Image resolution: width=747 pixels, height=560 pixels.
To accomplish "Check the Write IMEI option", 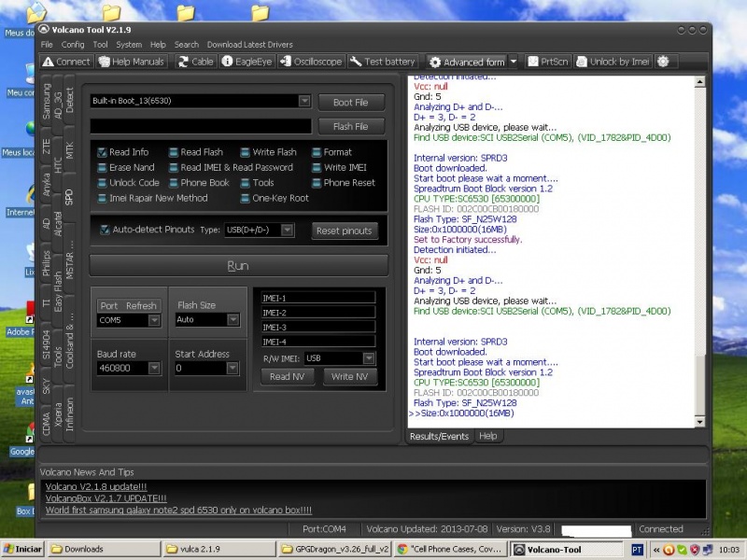I will [317, 168].
